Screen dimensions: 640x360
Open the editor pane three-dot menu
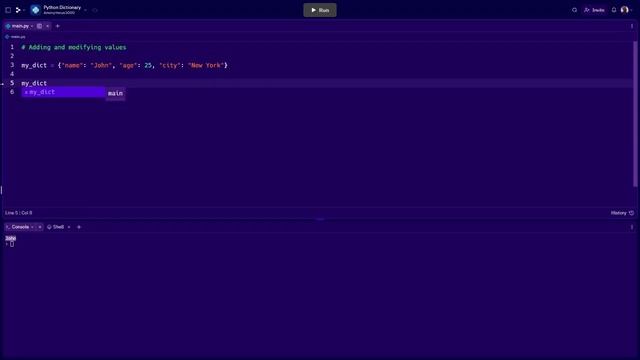632,26
